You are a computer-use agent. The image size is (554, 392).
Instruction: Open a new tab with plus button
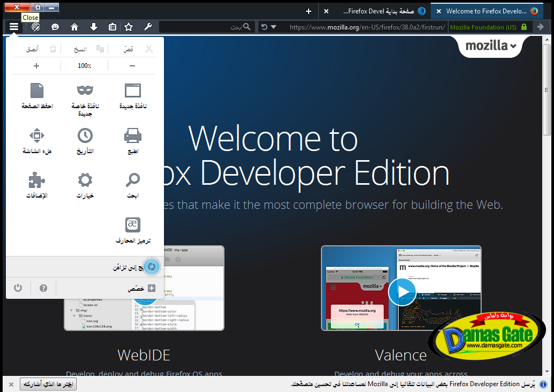click(x=309, y=11)
